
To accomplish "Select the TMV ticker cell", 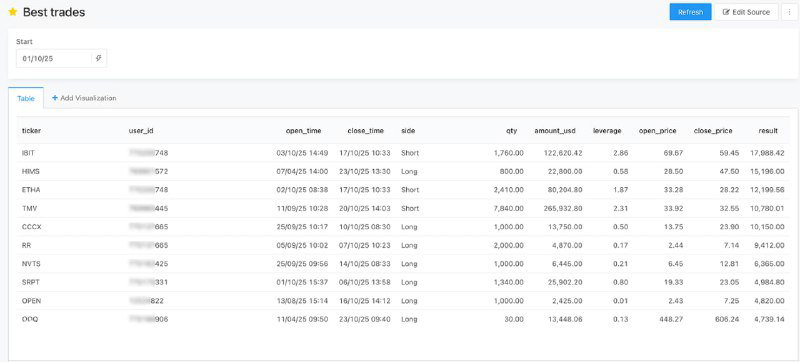I will (29, 208).
